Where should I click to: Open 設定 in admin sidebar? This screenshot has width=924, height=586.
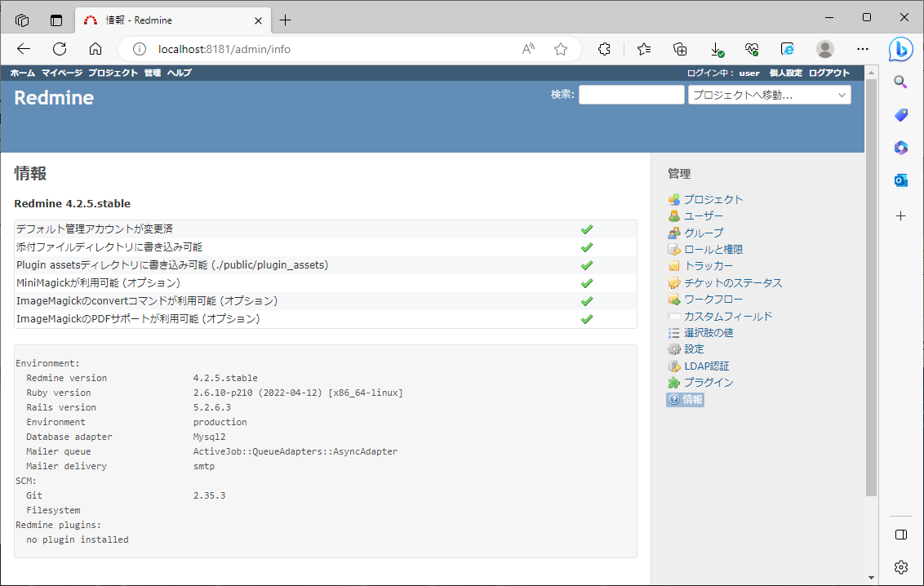[694, 349]
